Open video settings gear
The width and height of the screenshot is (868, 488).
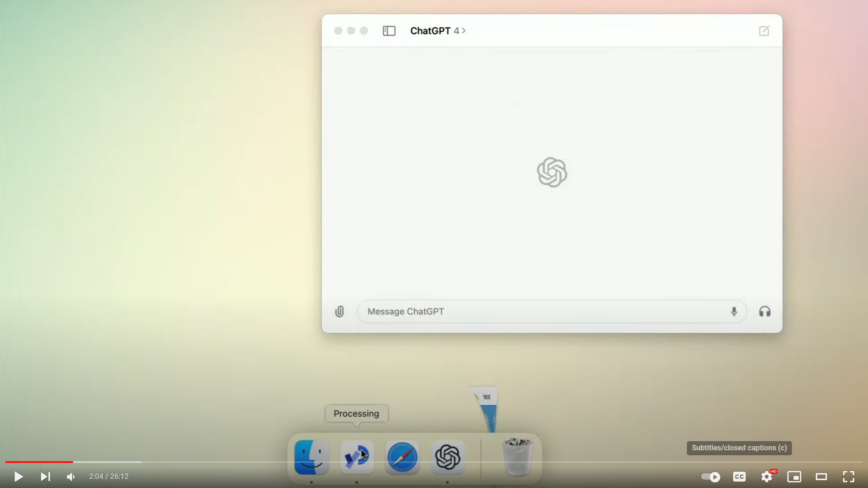tap(767, 477)
